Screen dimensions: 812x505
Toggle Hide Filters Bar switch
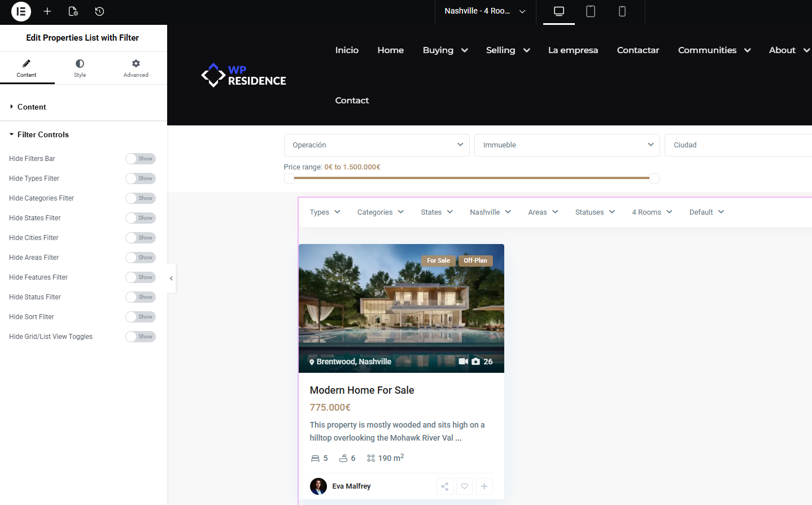[141, 159]
